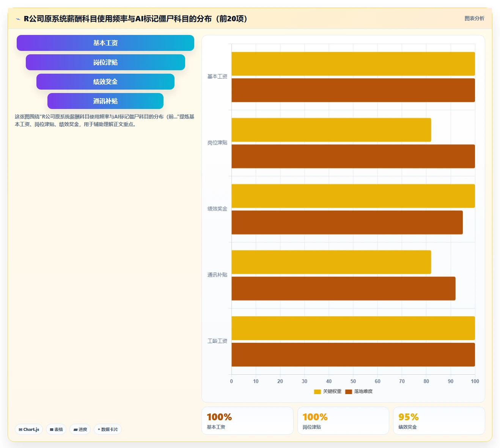Image resolution: width=500 pixels, height=448 pixels.
Task: Select the 表格 tag chip
Action: [56, 429]
